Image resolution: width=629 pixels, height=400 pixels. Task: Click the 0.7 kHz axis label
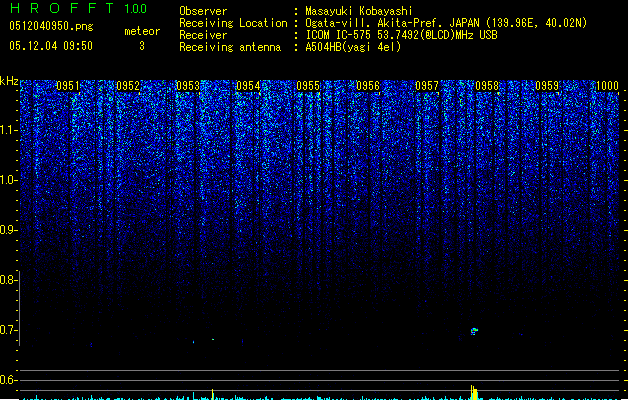8,330
